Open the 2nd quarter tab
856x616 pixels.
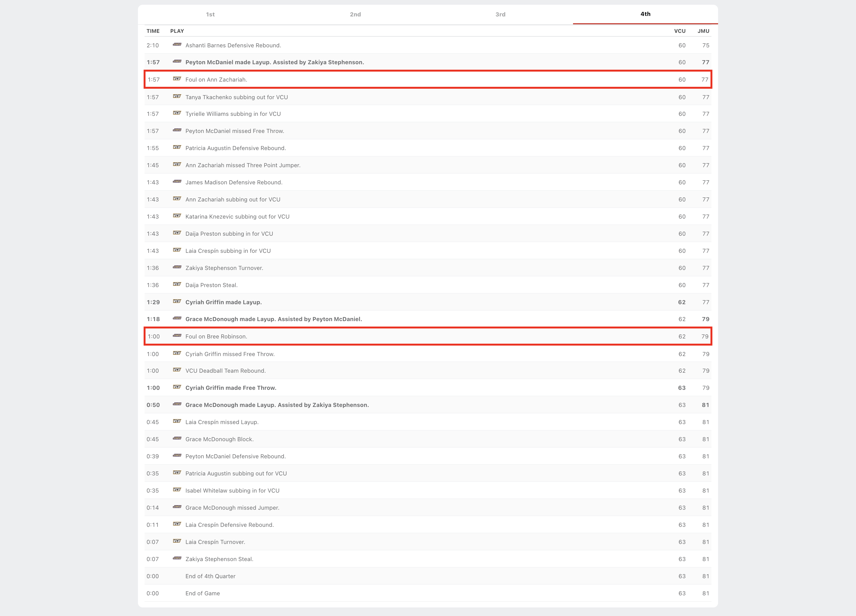[x=355, y=14]
